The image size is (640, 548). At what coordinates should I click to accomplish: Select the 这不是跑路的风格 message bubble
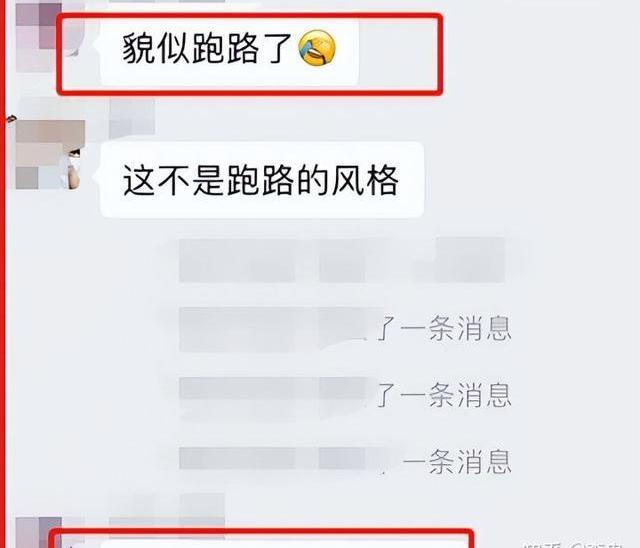tap(262, 180)
